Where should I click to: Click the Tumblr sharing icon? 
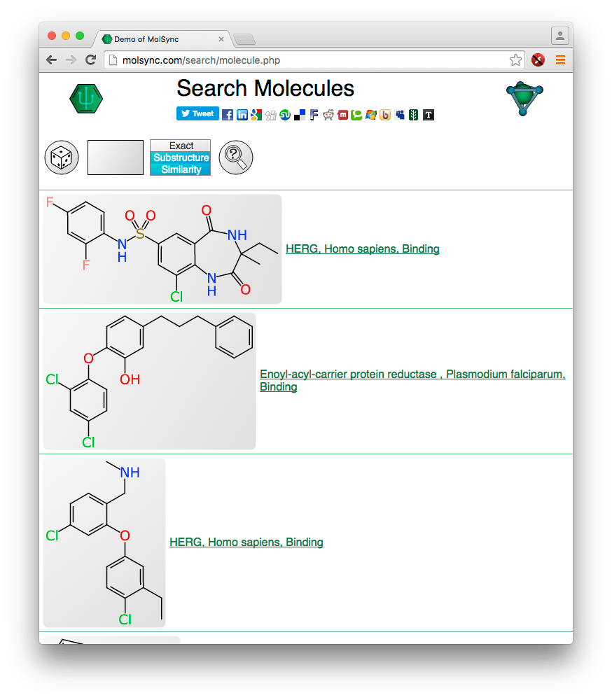429,114
